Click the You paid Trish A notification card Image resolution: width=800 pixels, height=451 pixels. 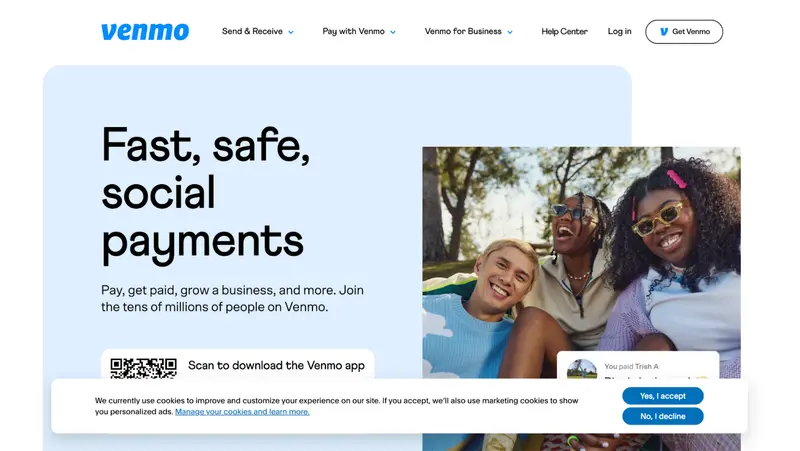638,365
